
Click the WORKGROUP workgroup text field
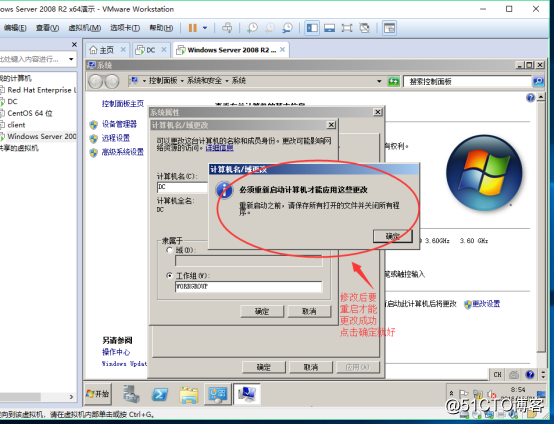tap(248, 287)
